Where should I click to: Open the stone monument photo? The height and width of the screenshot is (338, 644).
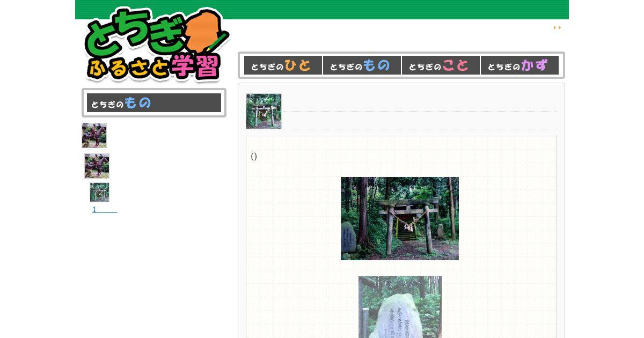400,307
